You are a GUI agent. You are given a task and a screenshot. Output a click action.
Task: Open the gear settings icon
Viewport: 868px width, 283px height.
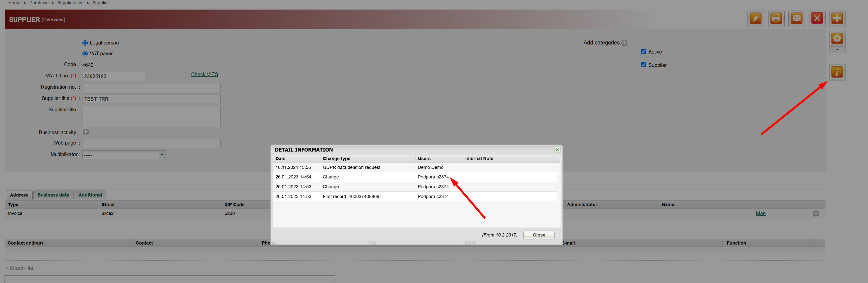click(x=837, y=38)
